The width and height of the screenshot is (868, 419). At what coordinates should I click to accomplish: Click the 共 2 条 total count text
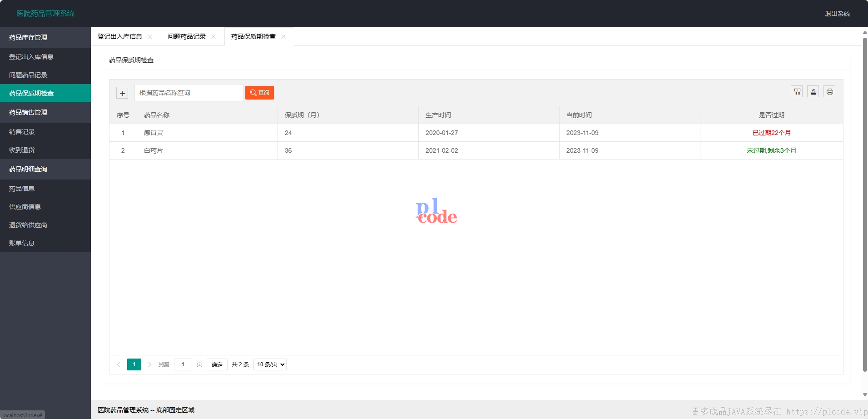(240, 364)
